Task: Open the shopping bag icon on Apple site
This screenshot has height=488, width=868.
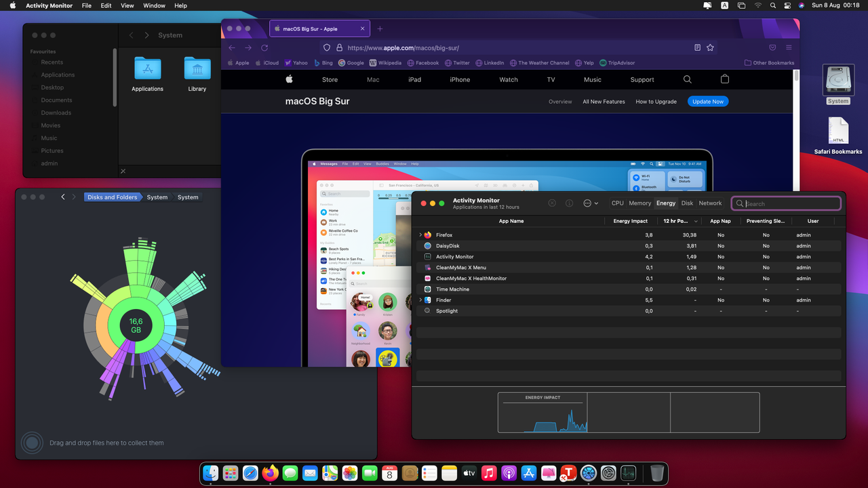Action: point(724,79)
